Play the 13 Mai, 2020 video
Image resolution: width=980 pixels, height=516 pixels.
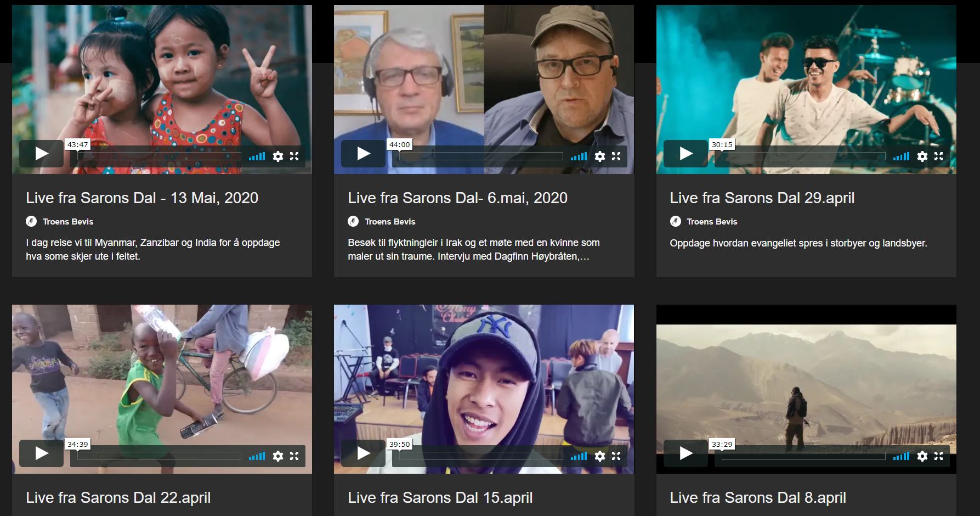pos(41,154)
